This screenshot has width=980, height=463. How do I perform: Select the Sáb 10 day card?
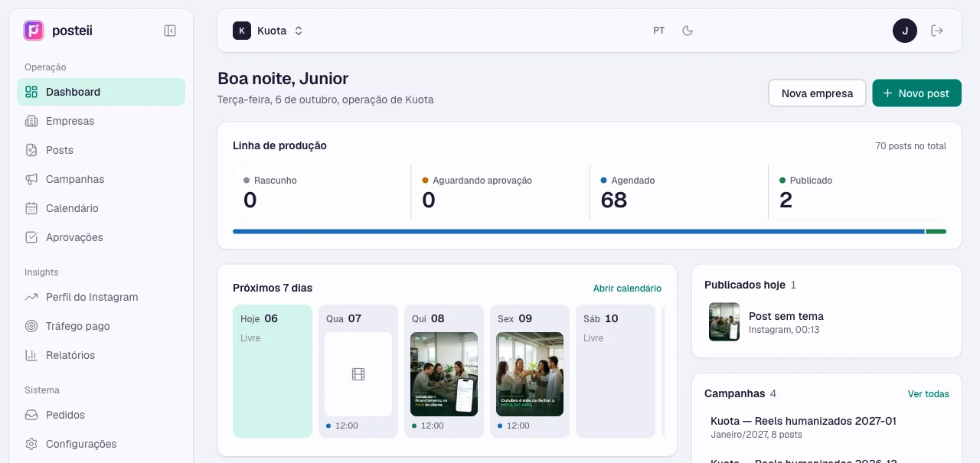coord(616,371)
